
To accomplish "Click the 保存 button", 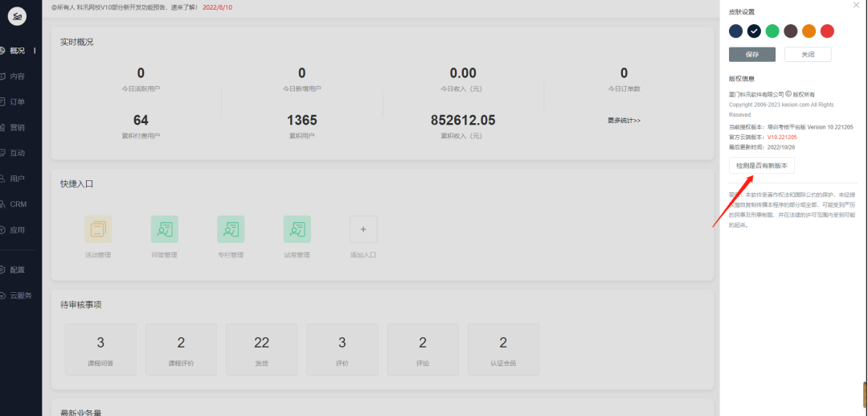I will 752,54.
